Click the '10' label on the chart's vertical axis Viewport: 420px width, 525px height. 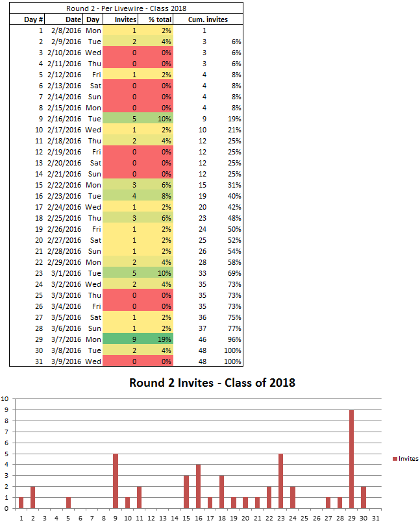click(6, 399)
